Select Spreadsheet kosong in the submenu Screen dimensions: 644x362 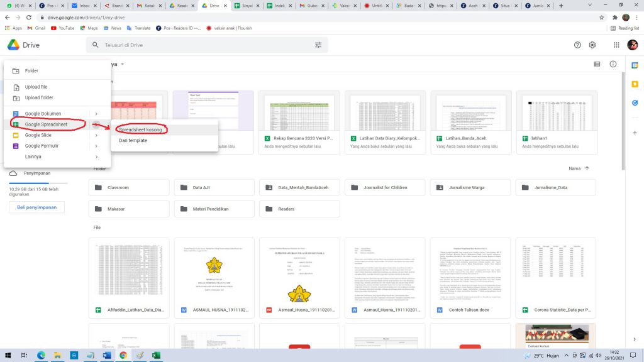point(164,129)
